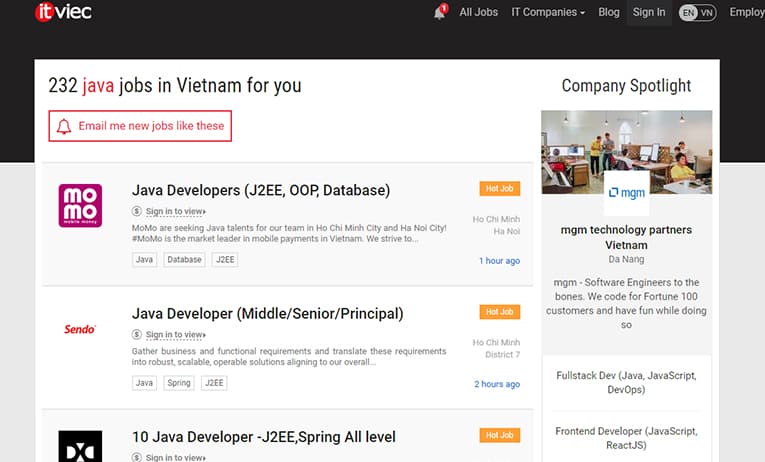Viewport: 765px width, 462px height.
Task: Open Java Developers (J2EE, OOP, Database) job
Action: click(x=261, y=190)
